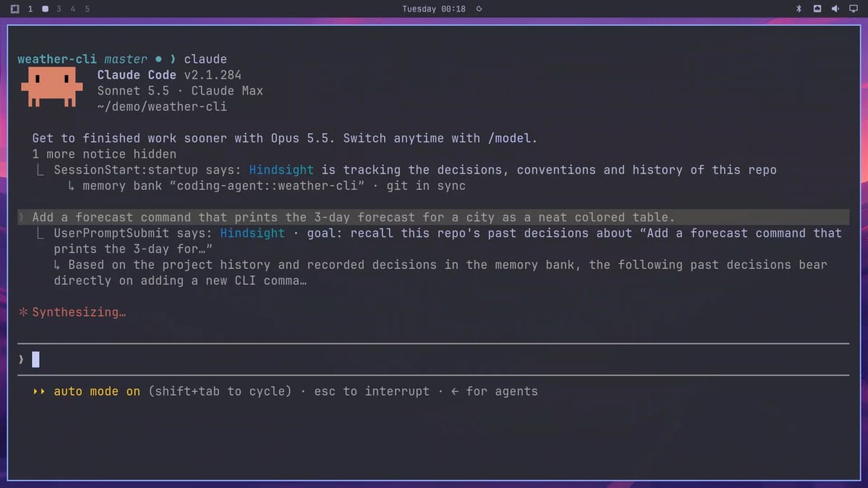
Task: Click "esc to interrupt" hint
Action: point(372,391)
